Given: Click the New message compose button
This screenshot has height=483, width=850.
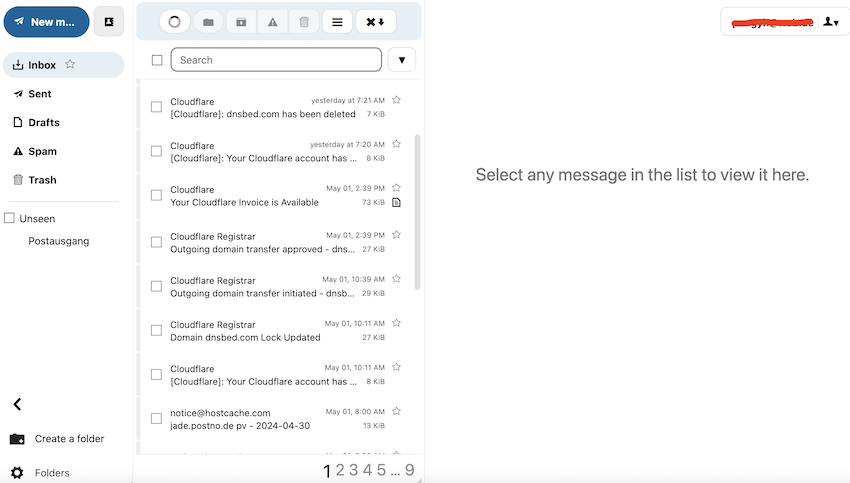Looking at the screenshot, I should pos(46,21).
